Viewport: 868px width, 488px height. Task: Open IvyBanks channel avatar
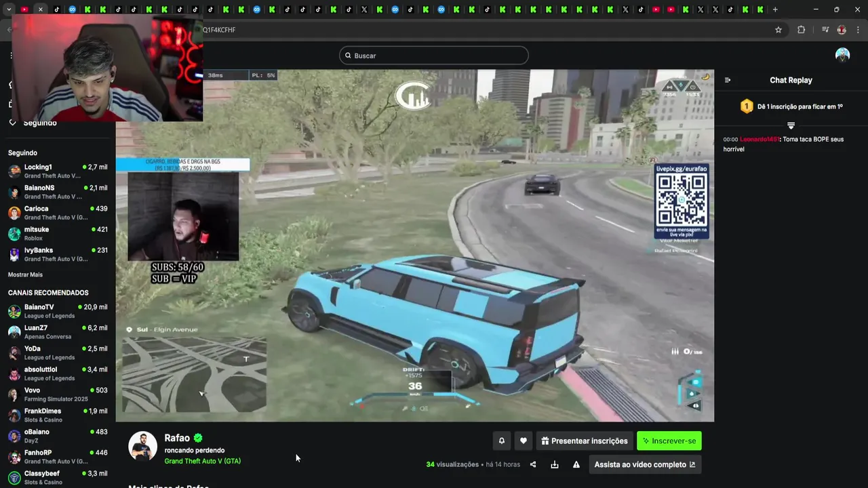click(x=14, y=255)
